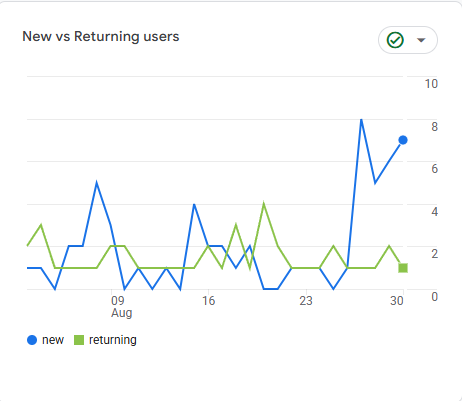The width and height of the screenshot is (462, 401).
Task: Click the 'New vs Returning users' card title
Action: click(101, 36)
